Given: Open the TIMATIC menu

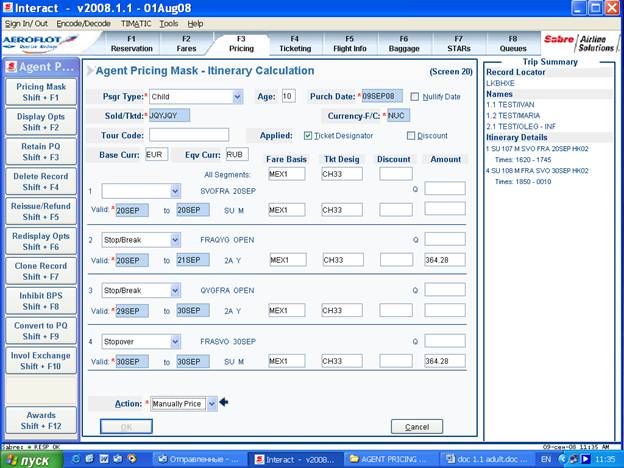Looking at the screenshot, I should pyautogui.click(x=136, y=24).
